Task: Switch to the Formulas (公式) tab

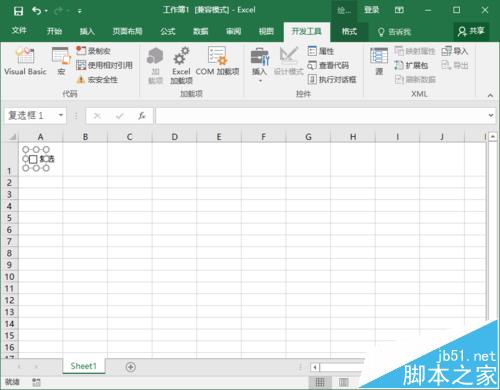Action: (x=168, y=31)
